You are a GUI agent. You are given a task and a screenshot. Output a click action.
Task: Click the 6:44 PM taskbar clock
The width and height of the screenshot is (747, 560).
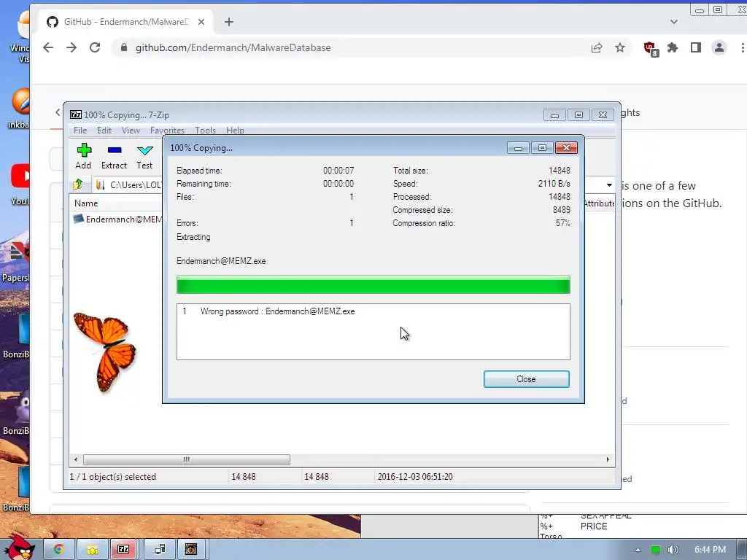click(x=710, y=550)
